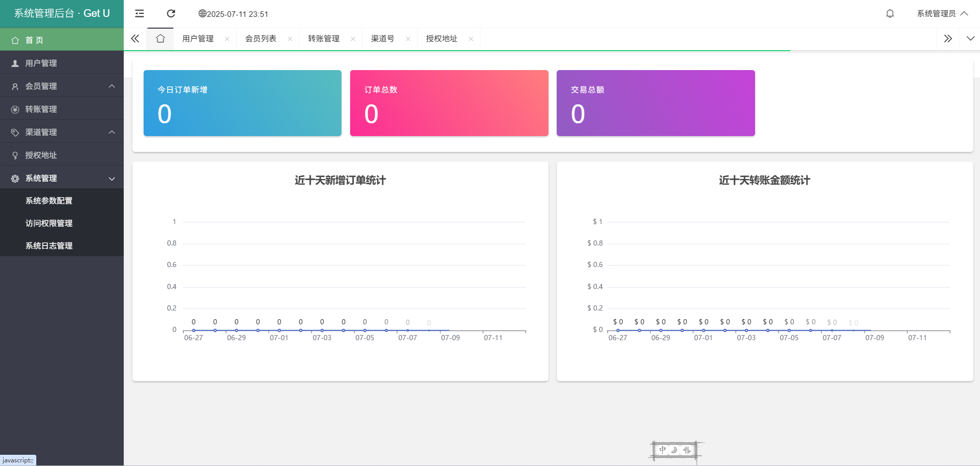Expand the 渠道管理 sidebar menu
Screen dimensions: 980x466
point(61,132)
